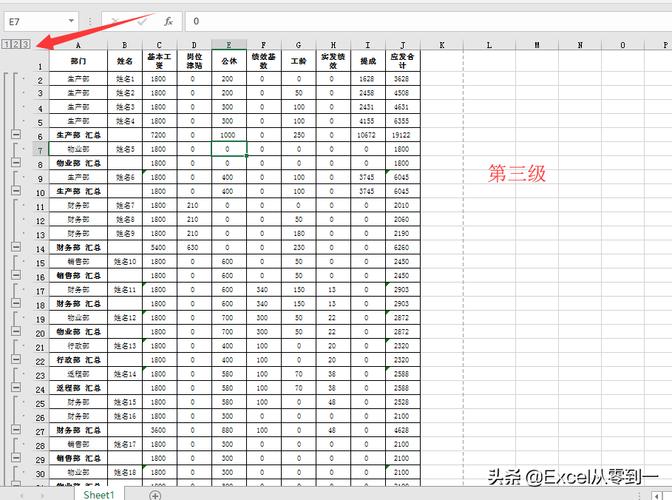
Task: Click the formula cancel X icon
Action: [x=115, y=21]
